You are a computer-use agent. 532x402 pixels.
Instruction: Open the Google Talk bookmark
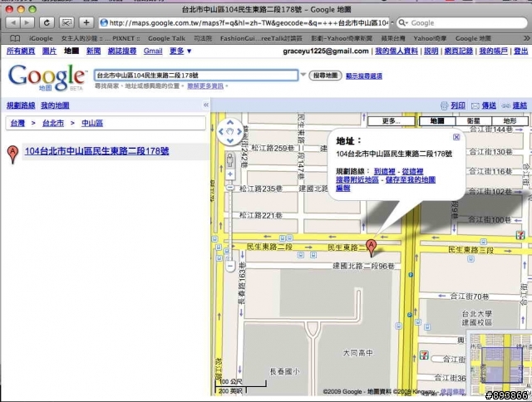pyautogui.click(x=166, y=38)
